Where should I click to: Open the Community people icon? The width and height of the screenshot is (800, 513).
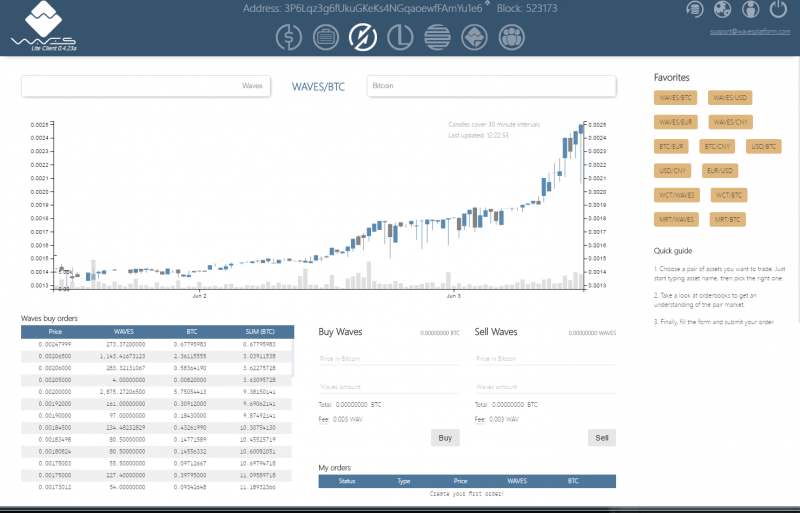click(511, 37)
